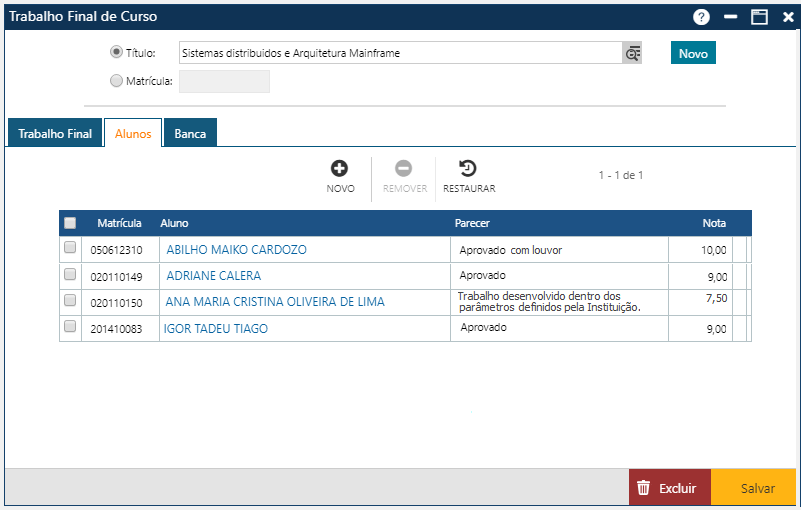Open the help question mark icon
The image size is (801, 510).
701,17
